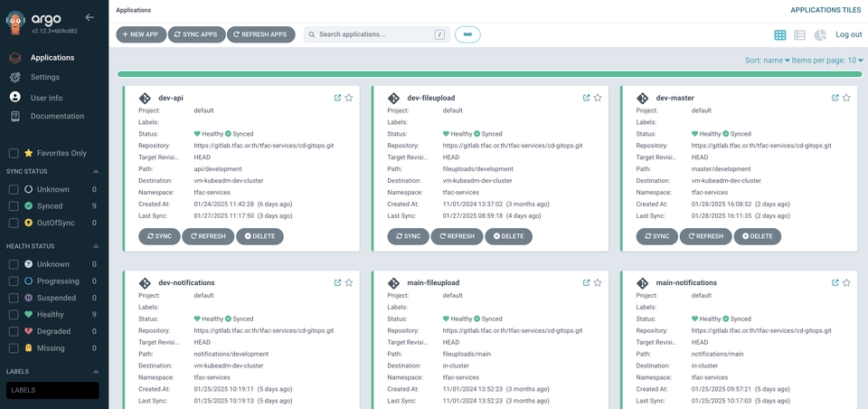Open external link icon on dev-fileupload card
Image resolution: width=868 pixels, height=409 pixels.
[586, 98]
